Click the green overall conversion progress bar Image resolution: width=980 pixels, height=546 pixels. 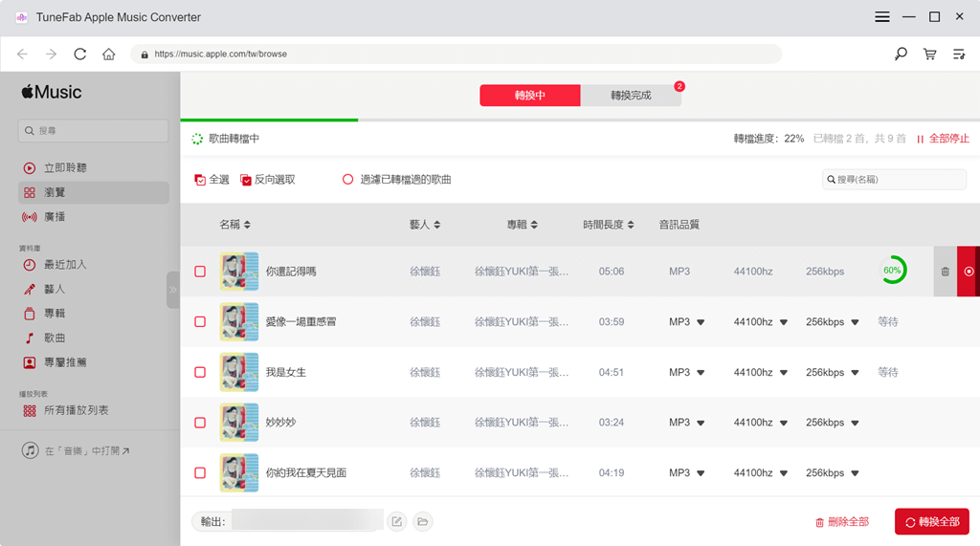coord(269,120)
